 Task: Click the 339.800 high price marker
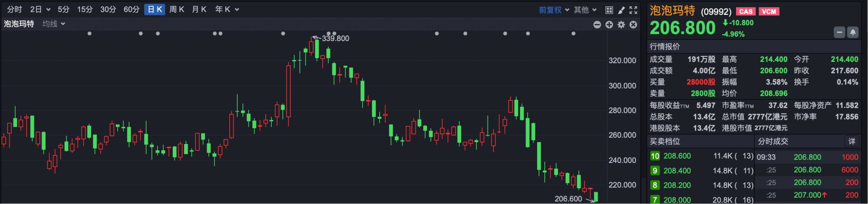pos(335,39)
